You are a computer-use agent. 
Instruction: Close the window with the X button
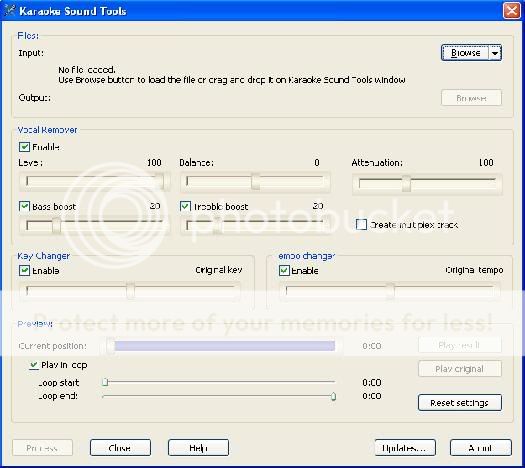pyautogui.click(x=512, y=11)
